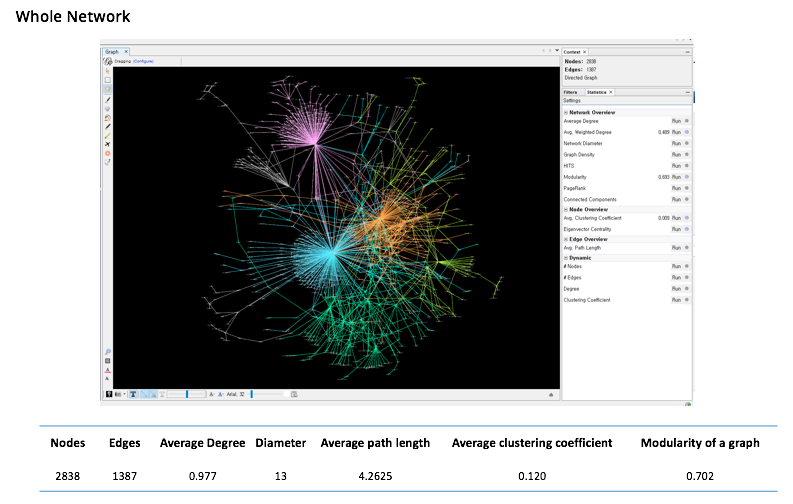Viewport: 793px width, 504px height.
Task: Collapse the Dynamic statistics section
Action: point(566,257)
